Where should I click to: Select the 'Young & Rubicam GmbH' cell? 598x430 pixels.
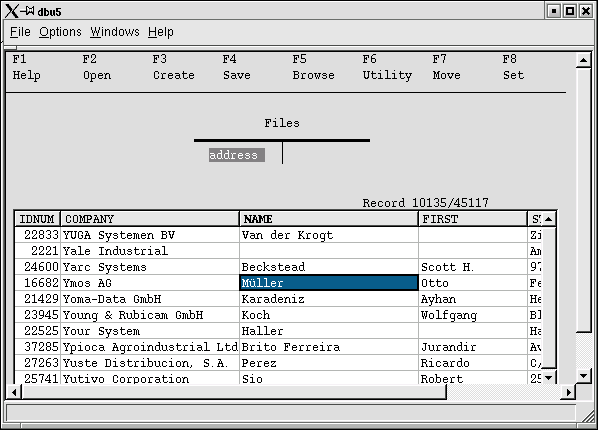(x=150, y=315)
